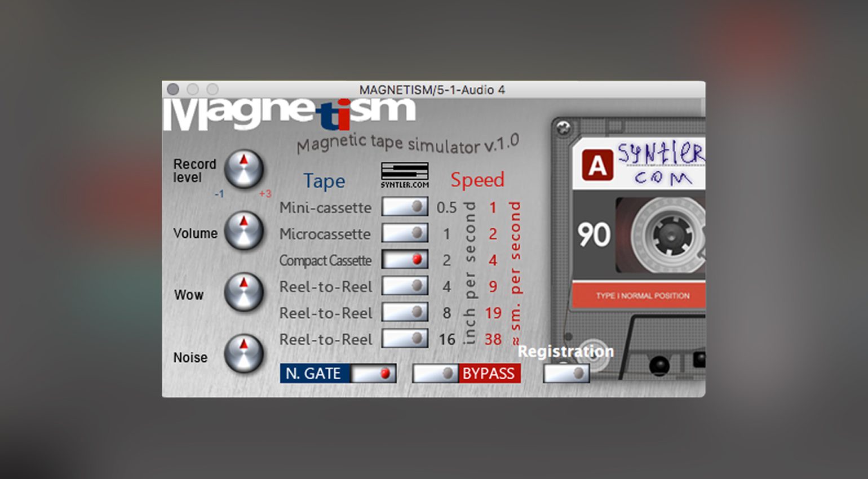Click the Registration label

point(565,352)
